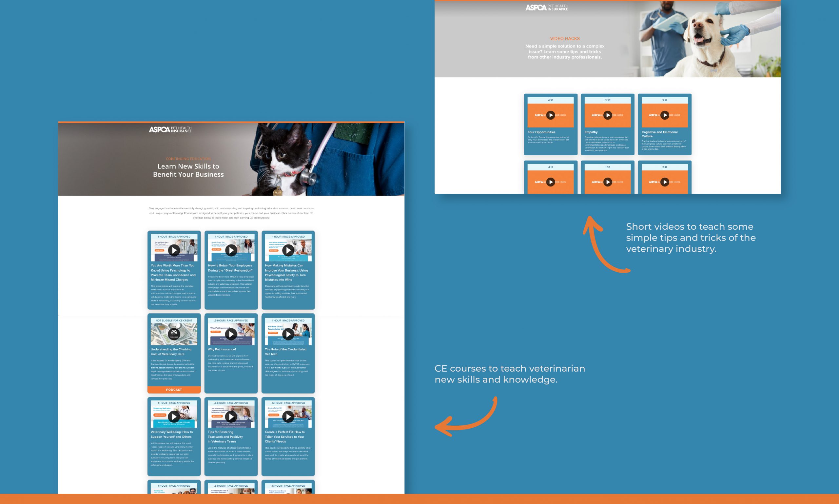
Task: Play the 1:33 video hack thumbnail
Action: click(608, 182)
